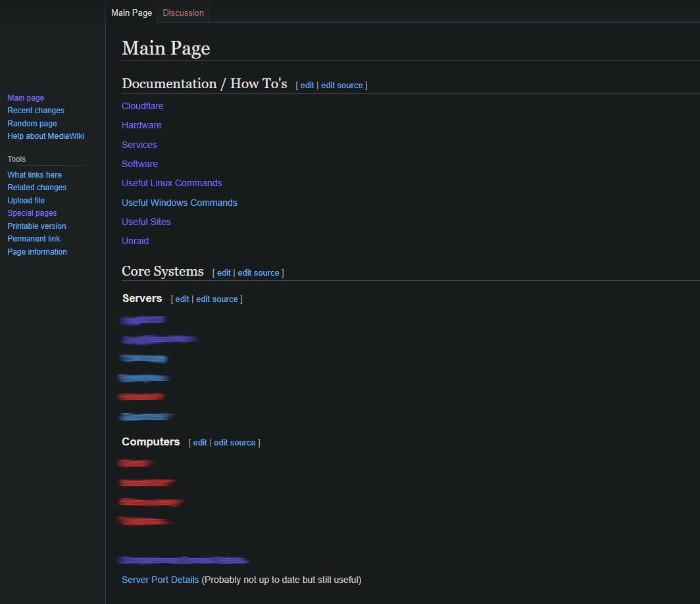Open Useful Windows Commands page
The width and height of the screenshot is (700, 604).
pos(180,203)
